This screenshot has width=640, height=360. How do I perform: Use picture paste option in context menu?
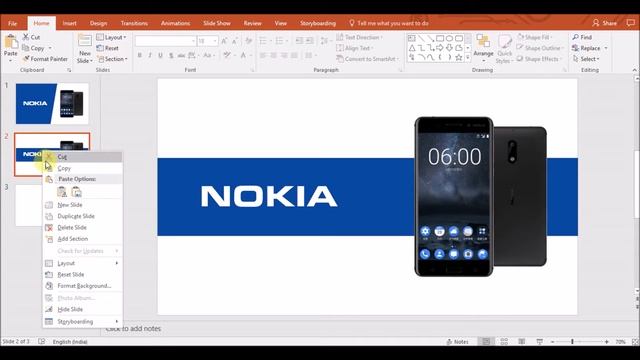pos(76,191)
